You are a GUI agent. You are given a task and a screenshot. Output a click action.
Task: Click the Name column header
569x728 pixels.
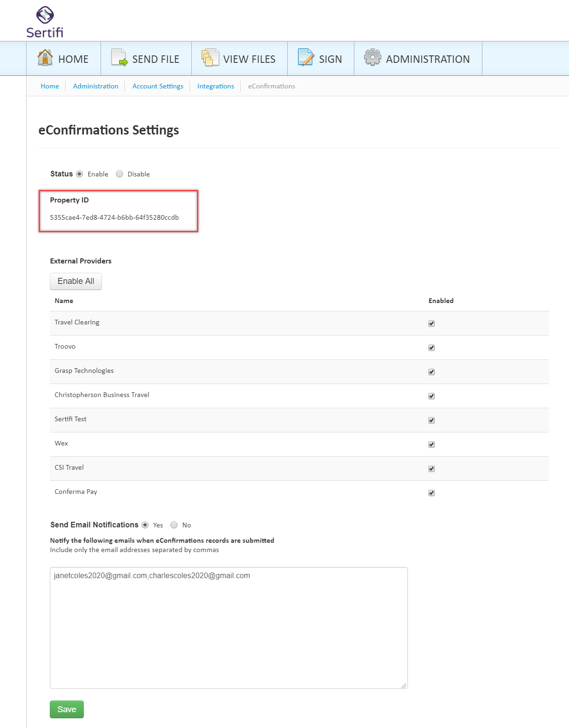tap(64, 301)
